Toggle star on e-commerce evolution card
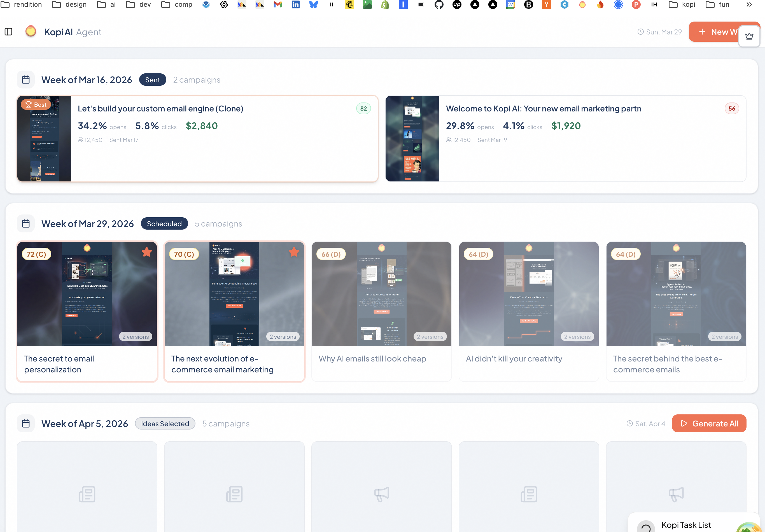 click(294, 252)
